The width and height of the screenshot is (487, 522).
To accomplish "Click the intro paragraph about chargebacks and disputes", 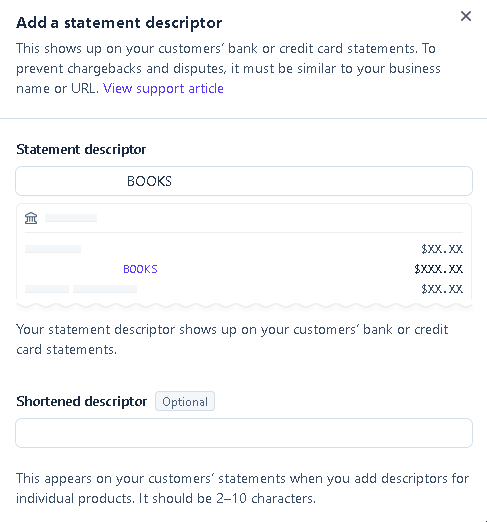I will [x=228, y=68].
